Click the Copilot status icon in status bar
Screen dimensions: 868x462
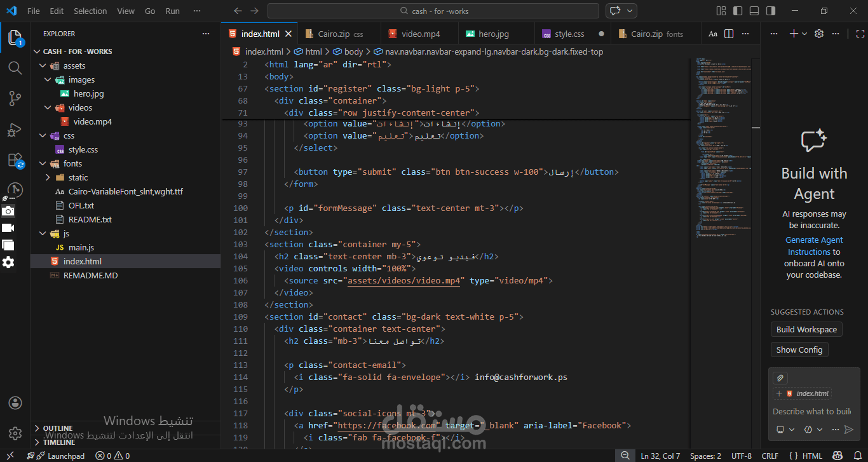point(838,456)
